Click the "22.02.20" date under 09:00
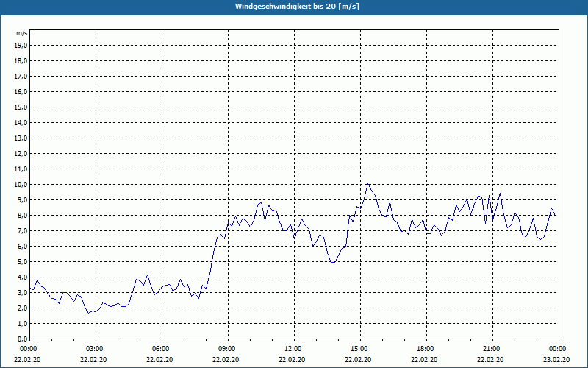 (226, 360)
